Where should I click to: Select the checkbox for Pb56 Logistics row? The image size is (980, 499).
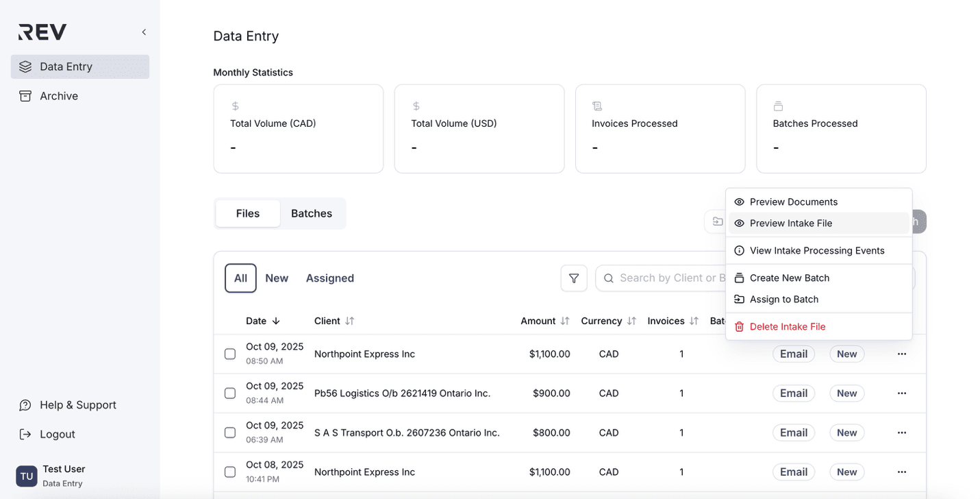(230, 393)
